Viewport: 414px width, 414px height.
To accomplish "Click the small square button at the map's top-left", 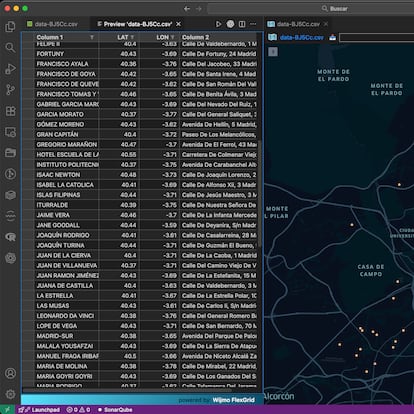I will coord(273,52).
